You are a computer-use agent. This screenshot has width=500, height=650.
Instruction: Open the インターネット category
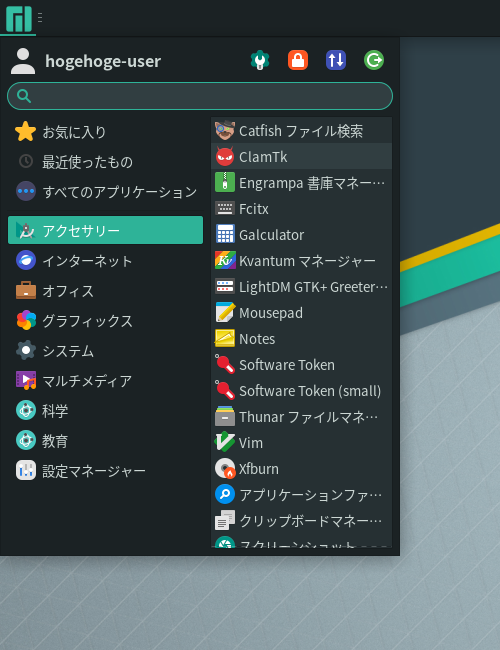pyautogui.click(x=105, y=260)
